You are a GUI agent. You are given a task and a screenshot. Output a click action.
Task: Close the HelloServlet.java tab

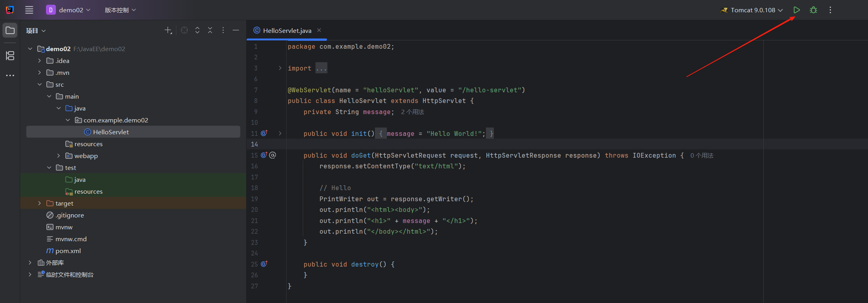pos(319,30)
